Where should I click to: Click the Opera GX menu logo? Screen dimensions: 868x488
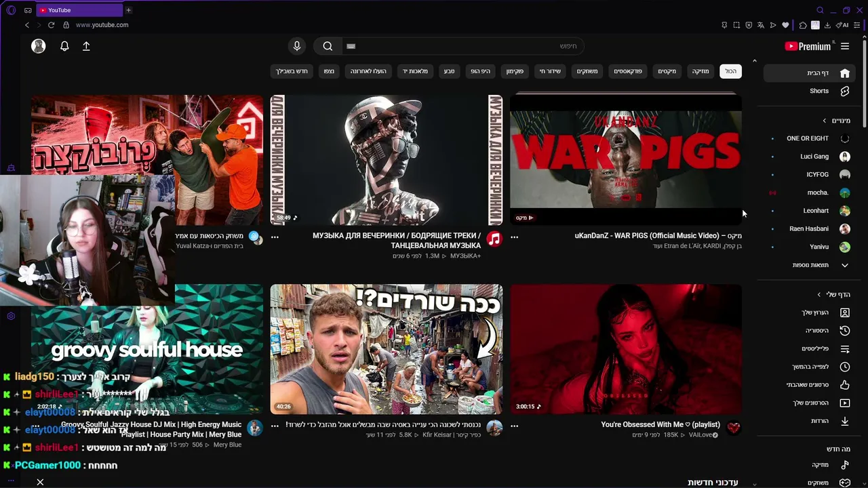(x=11, y=10)
